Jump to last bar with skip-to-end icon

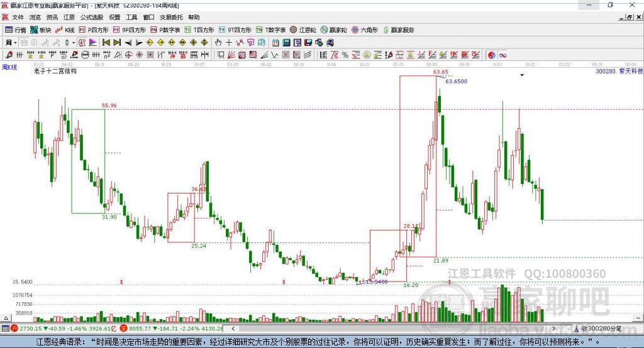tap(117, 43)
